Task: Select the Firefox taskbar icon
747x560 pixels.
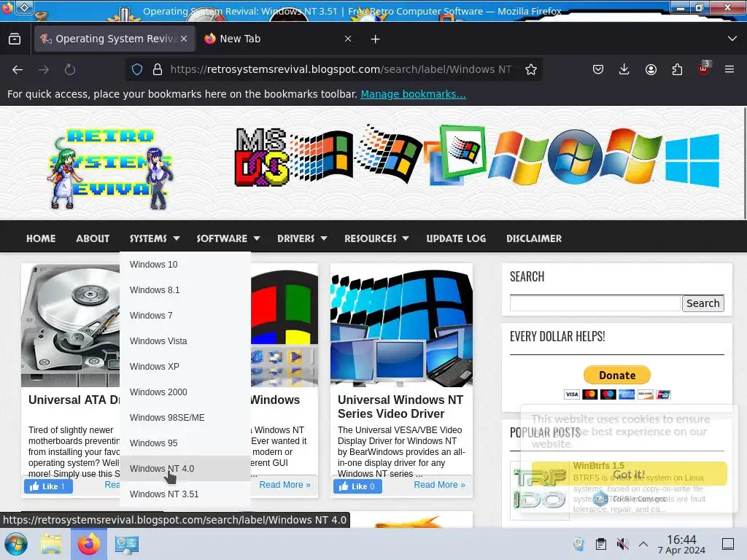Action: (x=88, y=544)
